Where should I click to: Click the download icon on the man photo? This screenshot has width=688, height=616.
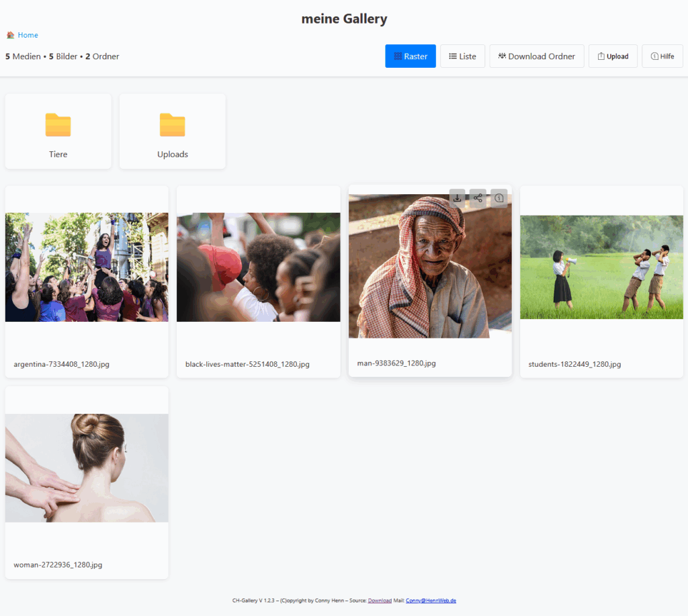pos(458,198)
